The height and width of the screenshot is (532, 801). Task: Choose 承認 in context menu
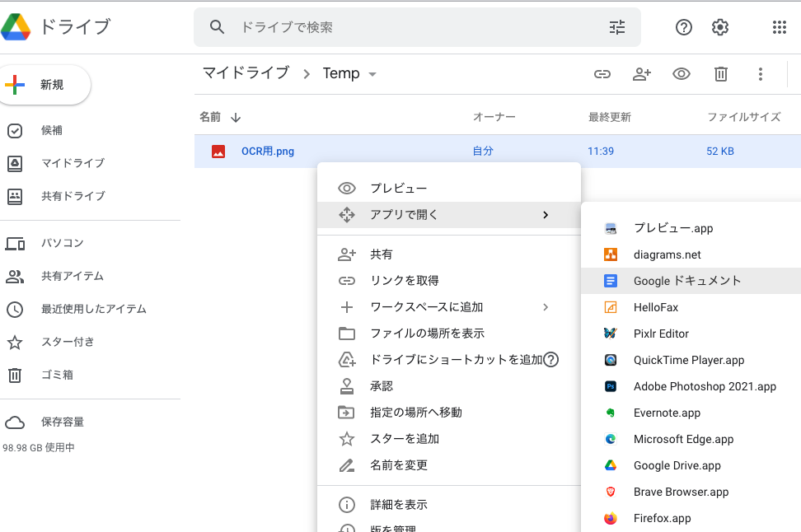[449, 386]
